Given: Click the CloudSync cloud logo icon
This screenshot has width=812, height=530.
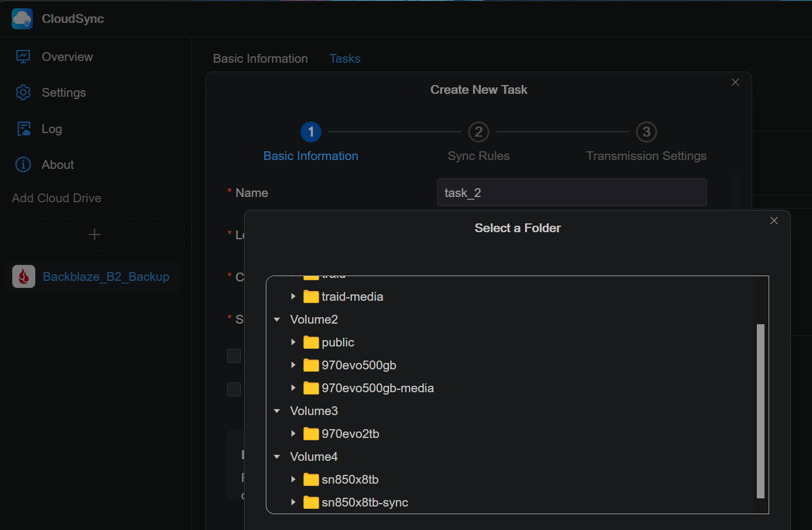Looking at the screenshot, I should tap(22, 19).
